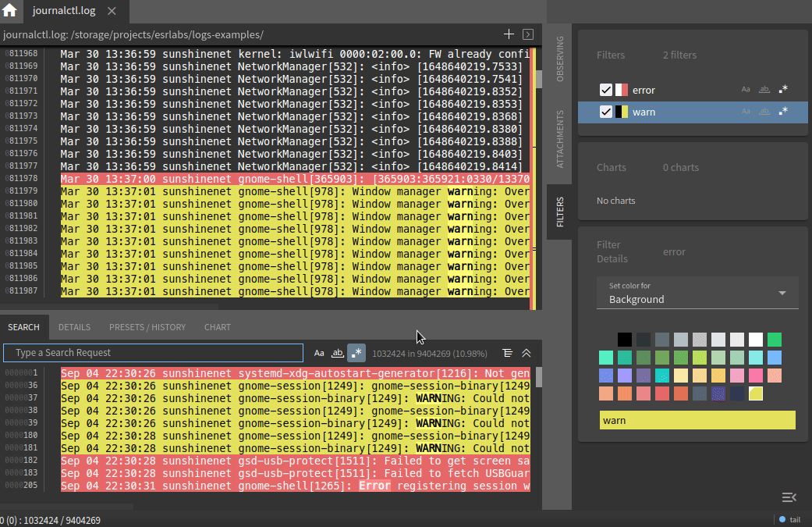812x527 pixels.
Task: Close the journalctl.log tab
Action: (x=112, y=11)
